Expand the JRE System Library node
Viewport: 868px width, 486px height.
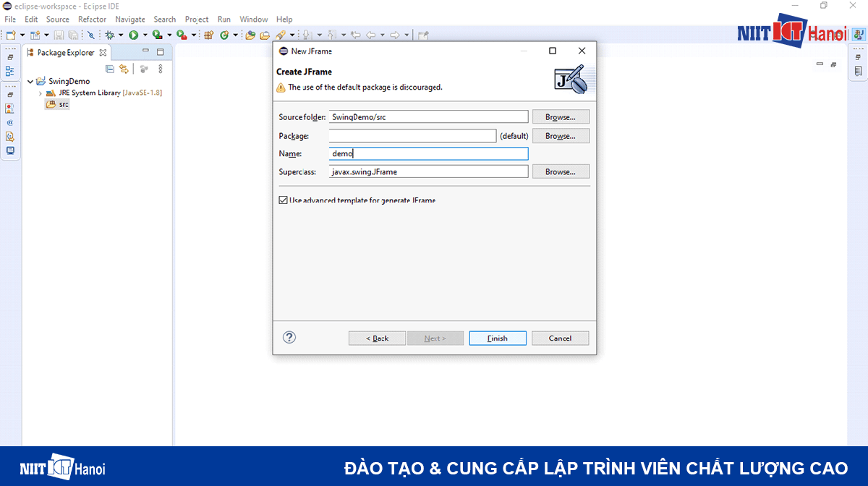(x=41, y=93)
